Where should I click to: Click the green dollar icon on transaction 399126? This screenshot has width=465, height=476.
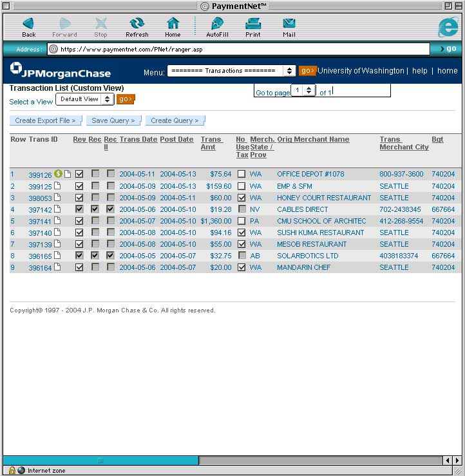pos(58,174)
